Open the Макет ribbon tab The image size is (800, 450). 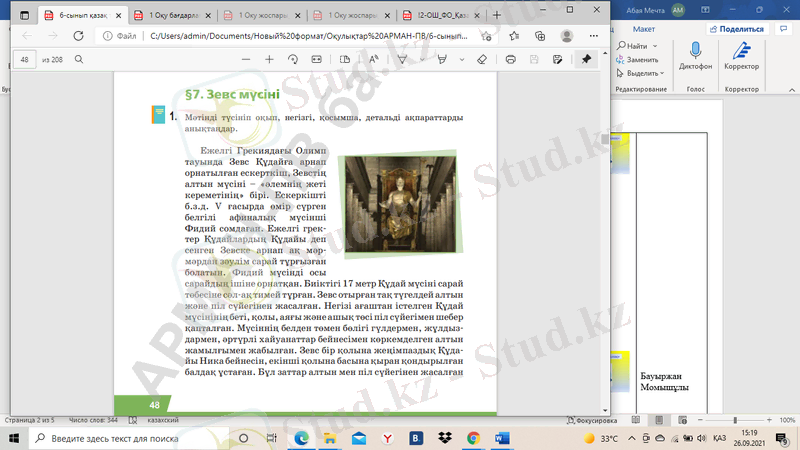(x=643, y=29)
